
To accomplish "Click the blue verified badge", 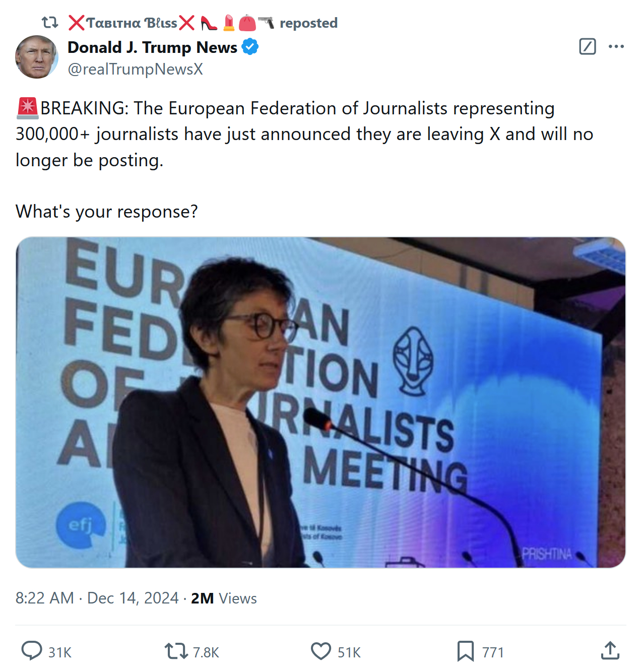I will (x=250, y=47).
